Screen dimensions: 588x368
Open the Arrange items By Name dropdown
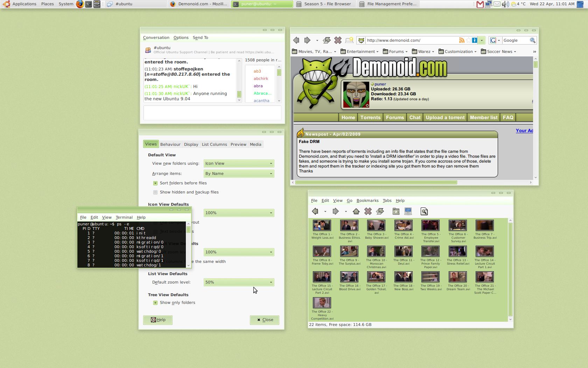click(x=239, y=174)
